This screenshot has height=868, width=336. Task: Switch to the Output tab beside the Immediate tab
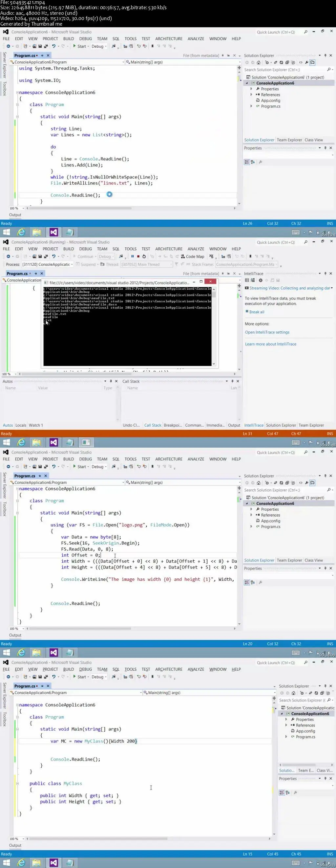tap(234, 425)
